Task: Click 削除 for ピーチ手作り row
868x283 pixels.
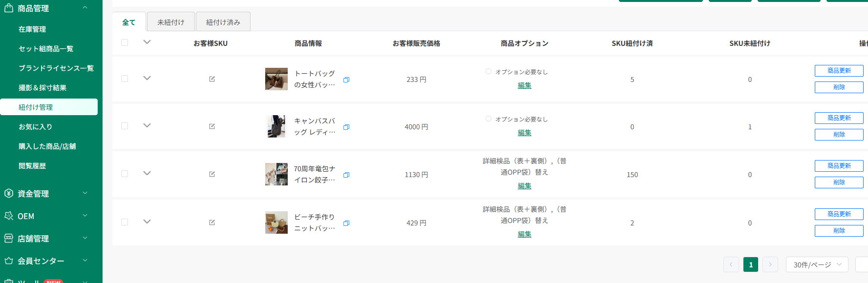Action: (839, 231)
